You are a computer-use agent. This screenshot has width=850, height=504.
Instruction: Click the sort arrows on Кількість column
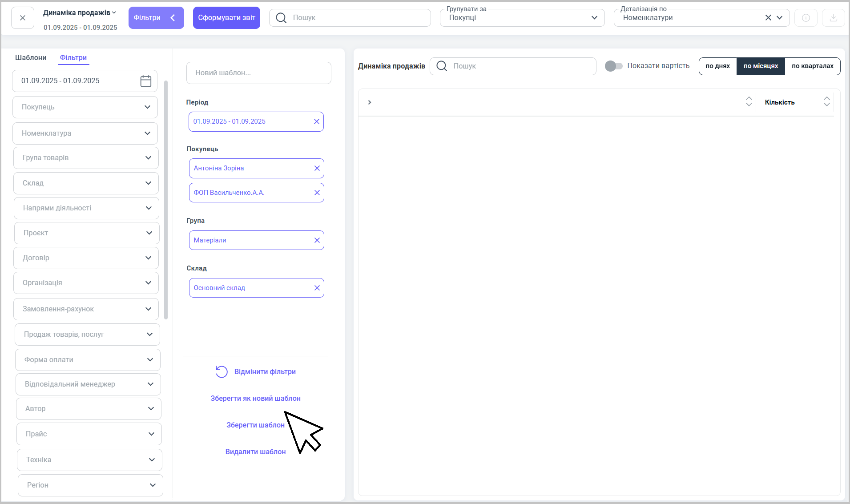(826, 102)
